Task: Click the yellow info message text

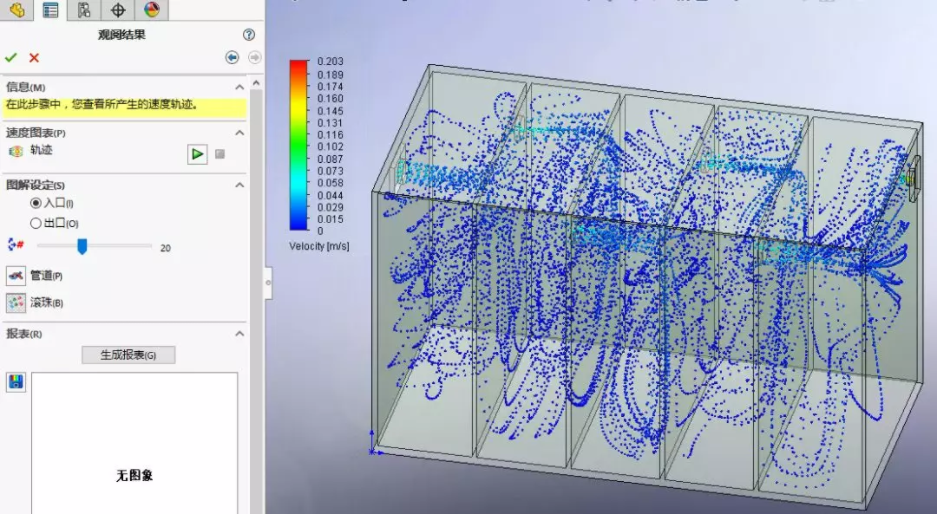Action: (x=102, y=104)
